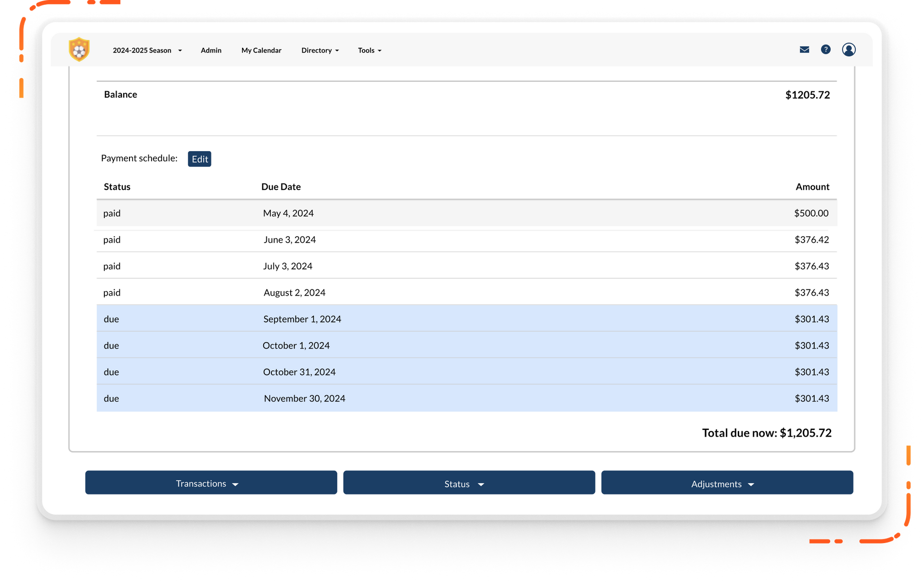The height and width of the screenshot is (583, 924).
Task: Open the 2024-2025 Season dropdown
Action: 146,50
